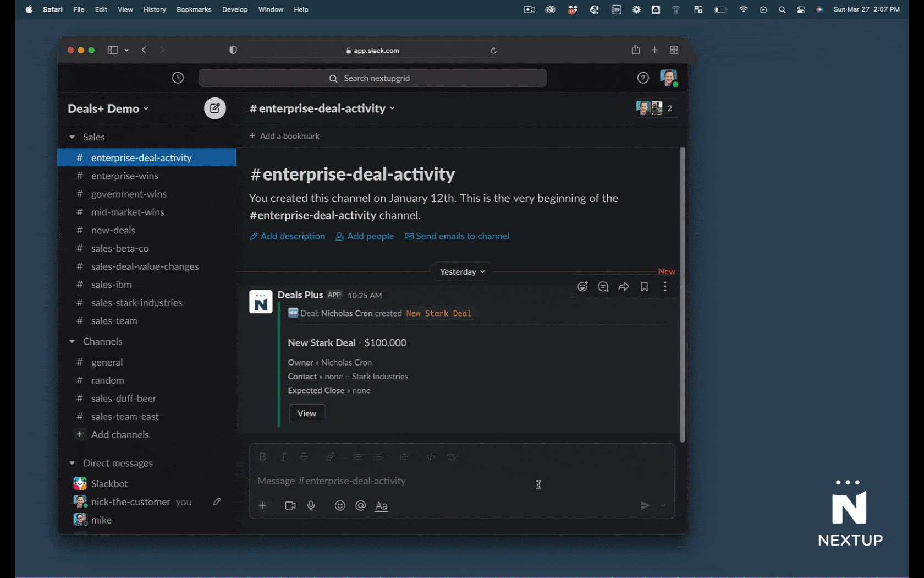This screenshot has height=578, width=924.
Task: Record an audio clip with microphone
Action: [x=311, y=506]
